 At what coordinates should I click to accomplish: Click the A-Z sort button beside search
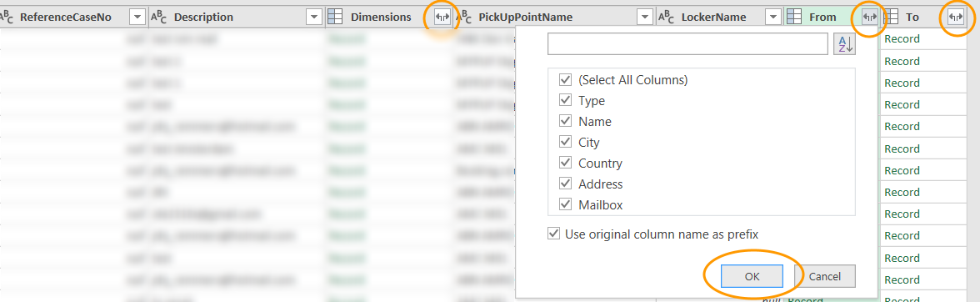click(x=843, y=44)
